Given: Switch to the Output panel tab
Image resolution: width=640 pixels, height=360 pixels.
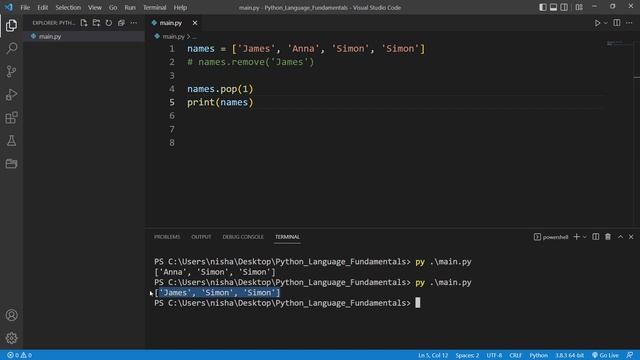Looking at the screenshot, I should tap(201, 237).
